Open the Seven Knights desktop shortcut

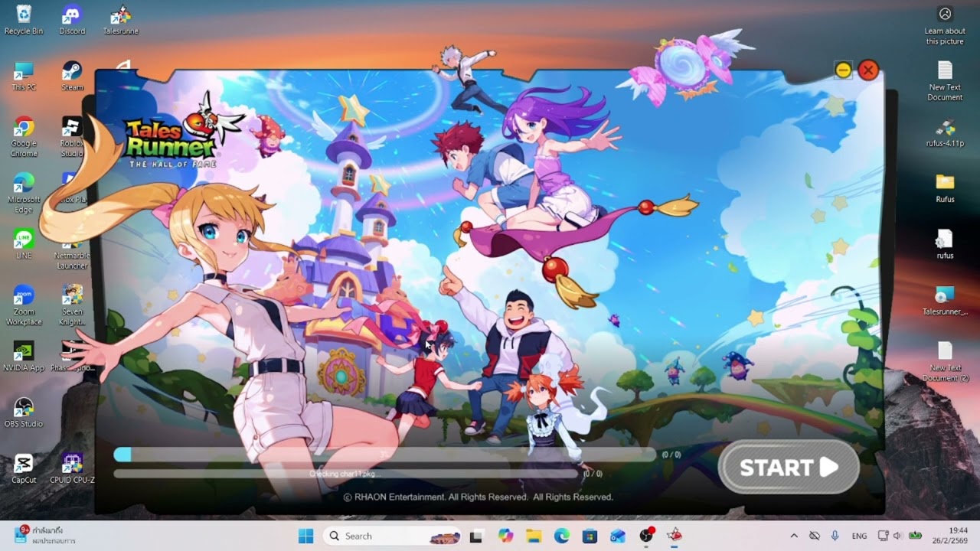click(x=72, y=305)
